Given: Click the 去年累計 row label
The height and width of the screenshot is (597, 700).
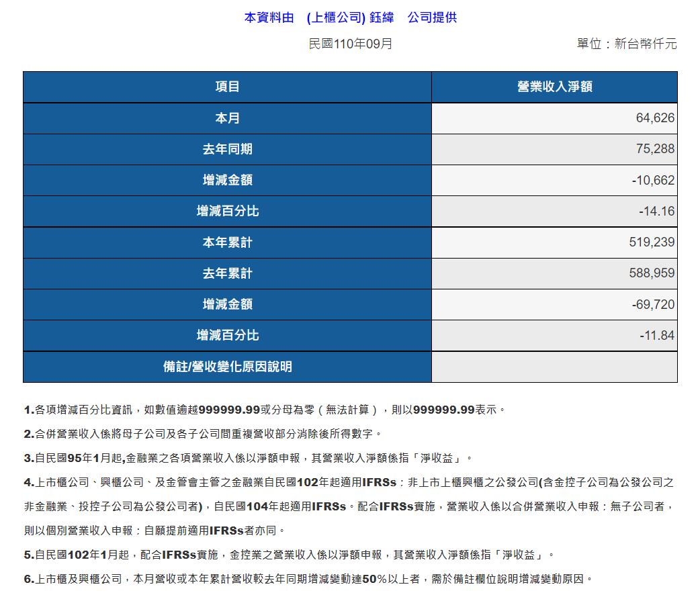Looking at the screenshot, I should coord(227,273).
